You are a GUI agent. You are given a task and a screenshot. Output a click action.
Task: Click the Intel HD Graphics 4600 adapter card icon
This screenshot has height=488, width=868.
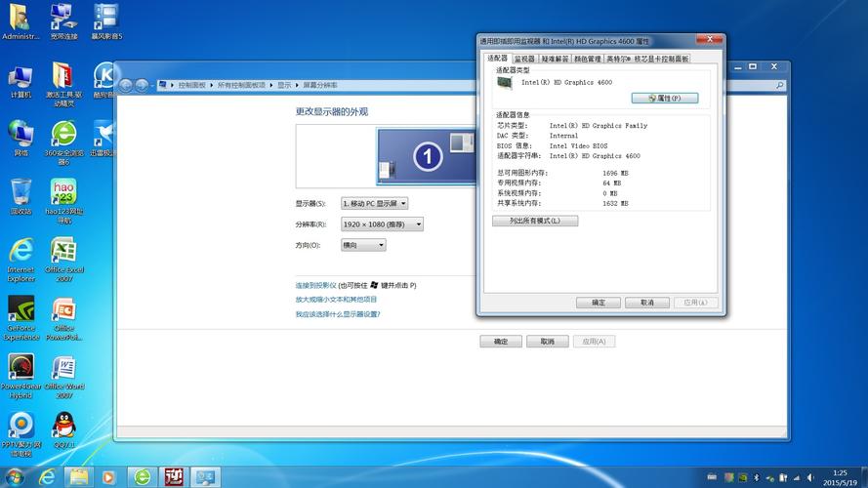pyautogui.click(x=505, y=83)
